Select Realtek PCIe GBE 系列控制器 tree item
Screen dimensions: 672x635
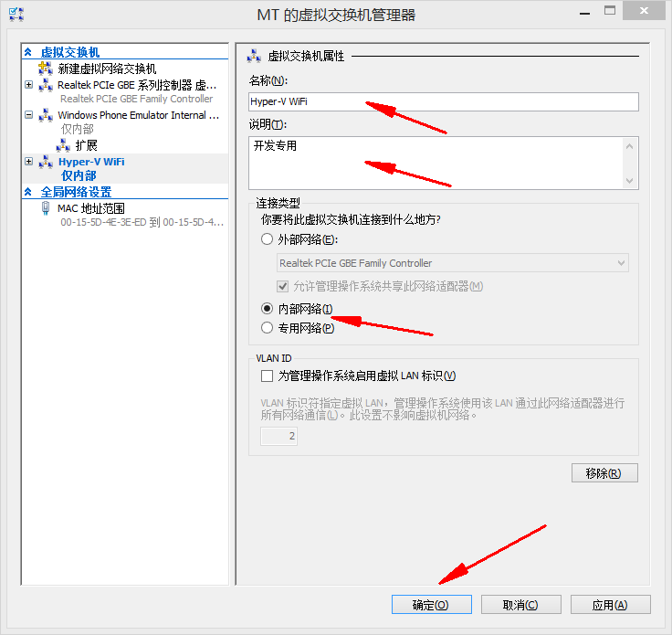[x=137, y=85]
